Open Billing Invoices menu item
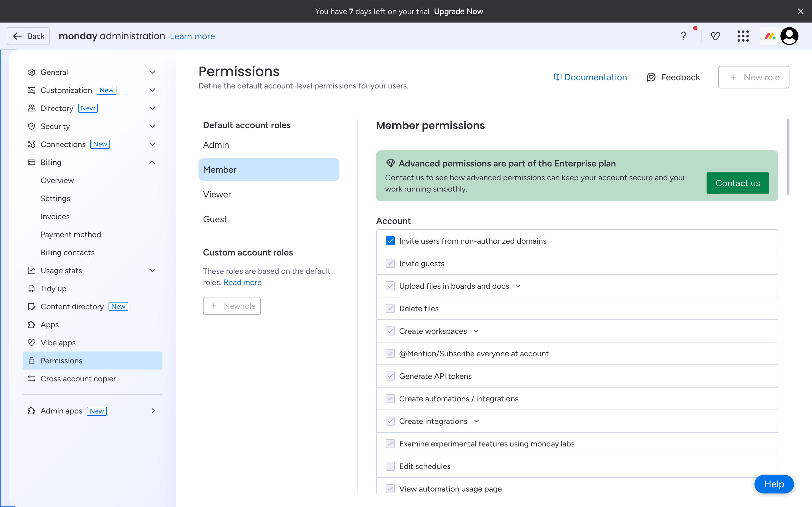This screenshot has height=507, width=812. pyautogui.click(x=55, y=216)
